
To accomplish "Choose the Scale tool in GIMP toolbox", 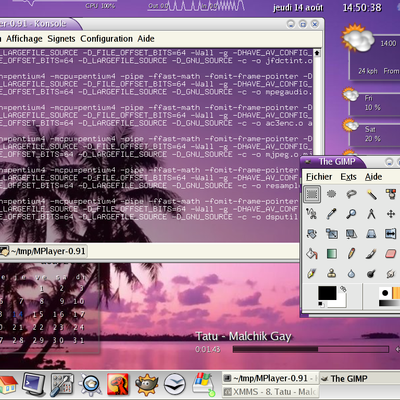I will [x=331, y=234].
